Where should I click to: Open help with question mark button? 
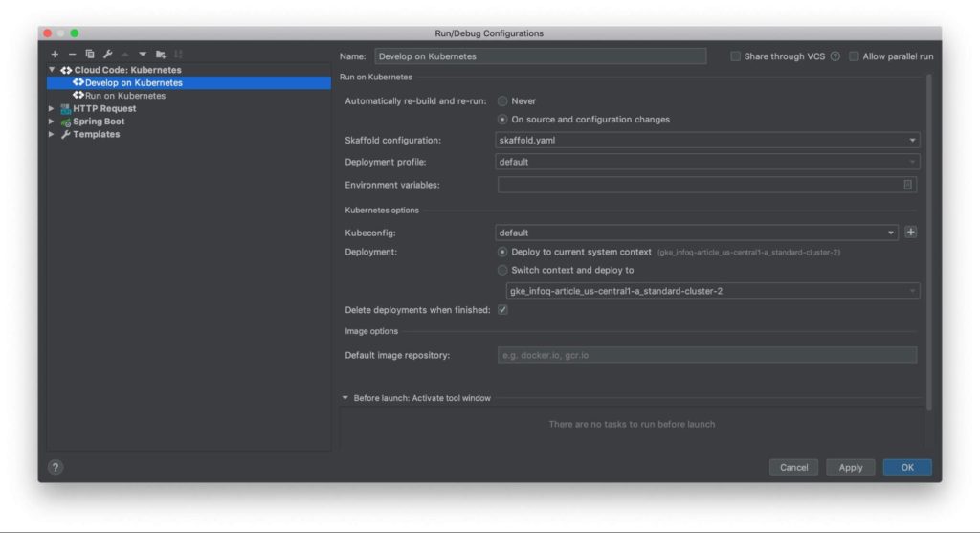click(x=55, y=467)
